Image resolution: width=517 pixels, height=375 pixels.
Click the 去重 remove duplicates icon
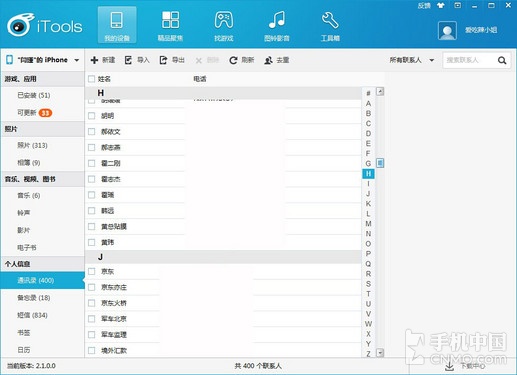(268, 60)
